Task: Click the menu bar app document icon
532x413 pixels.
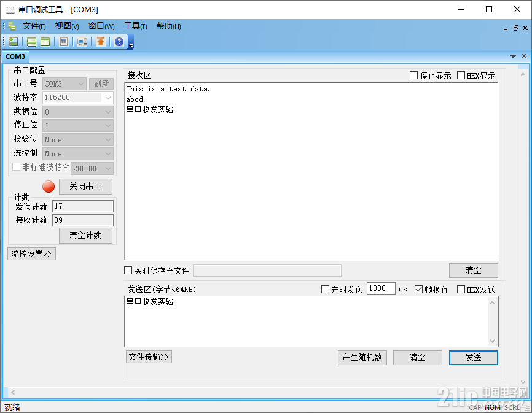Action: click(12, 26)
